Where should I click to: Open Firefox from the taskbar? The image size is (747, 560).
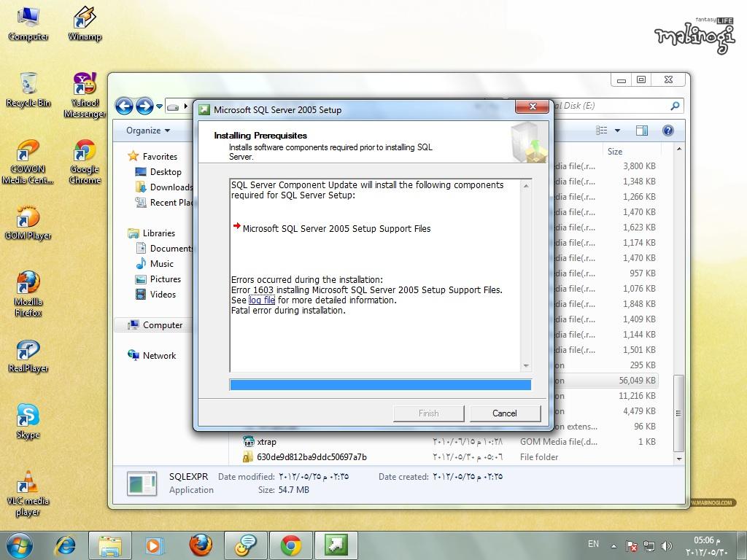(201, 545)
